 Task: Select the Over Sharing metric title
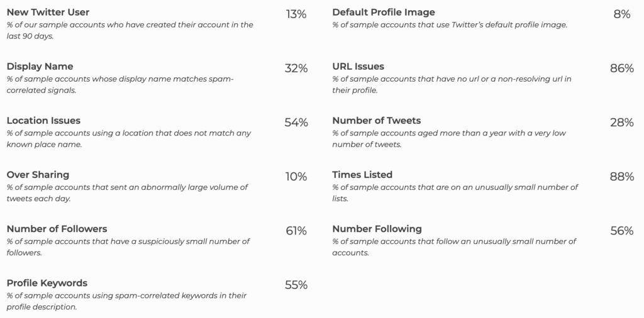point(38,175)
